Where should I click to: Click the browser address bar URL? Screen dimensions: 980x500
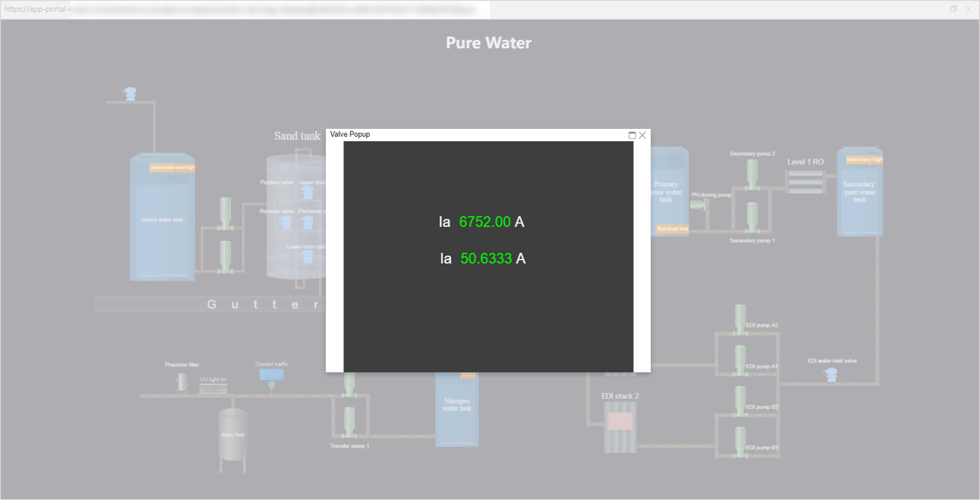click(x=243, y=9)
